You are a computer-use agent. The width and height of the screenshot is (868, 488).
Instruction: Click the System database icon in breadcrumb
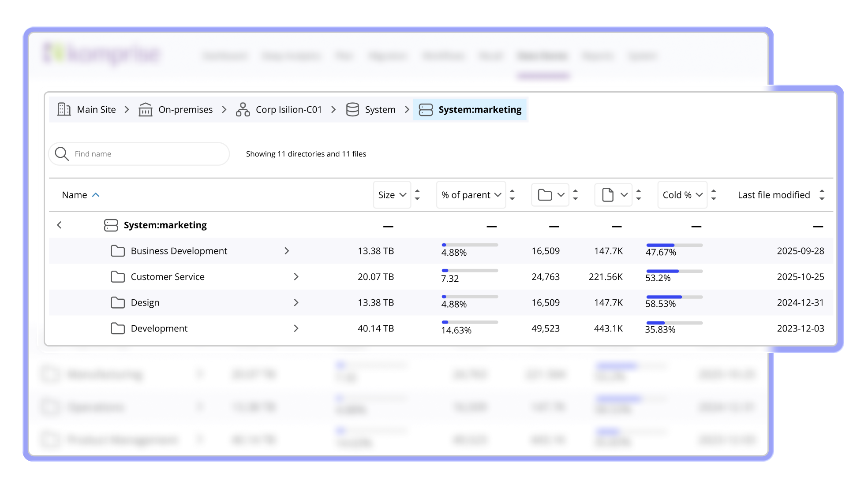tap(353, 109)
